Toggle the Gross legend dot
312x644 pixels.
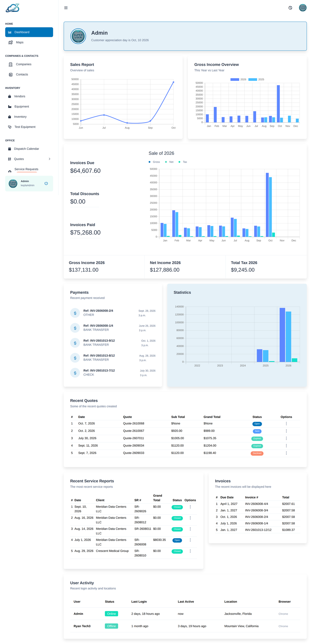[149, 162]
